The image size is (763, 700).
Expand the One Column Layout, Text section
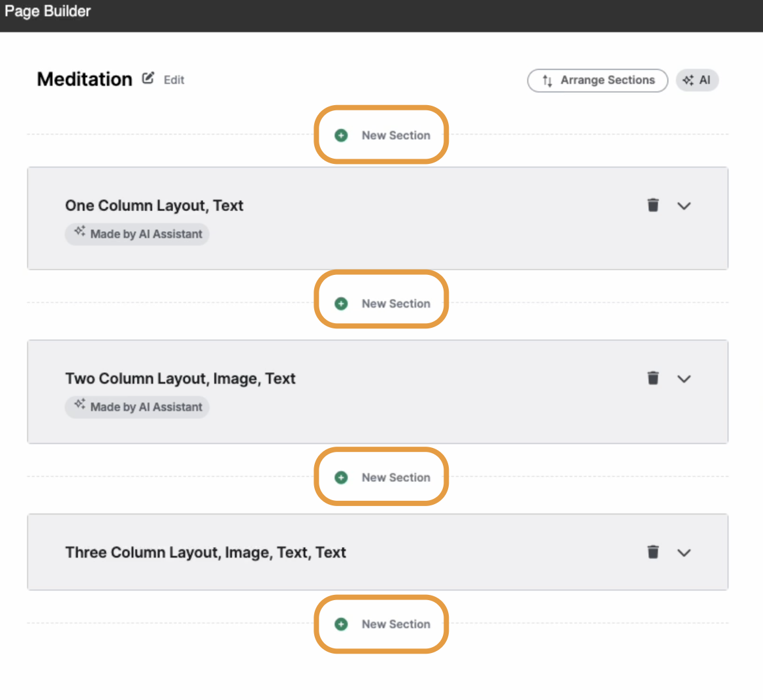tap(684, 206)
